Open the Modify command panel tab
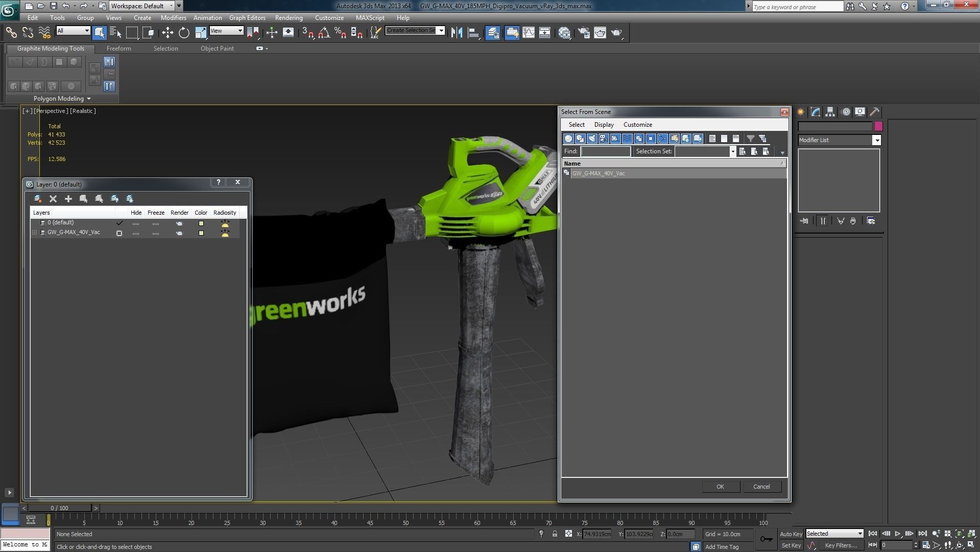This screenshot has width=980, height=552. click(815, 112)
